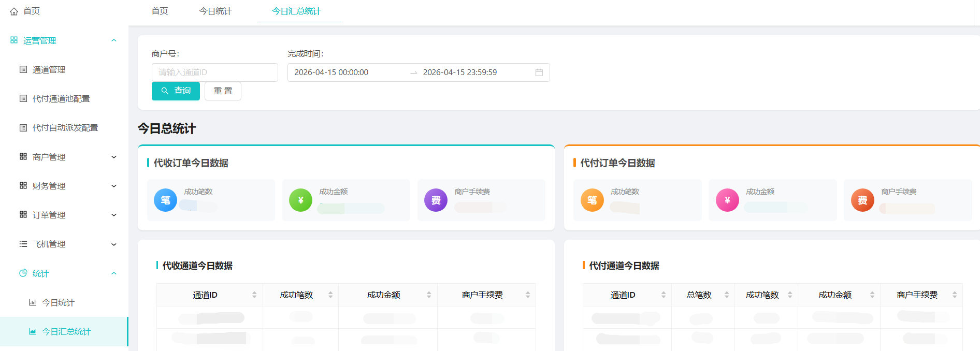Image resolution: width=980 pixels, height=351 pixels.
Task: Click the 代付自动派发配置 list icon
Action: point(23,127)
